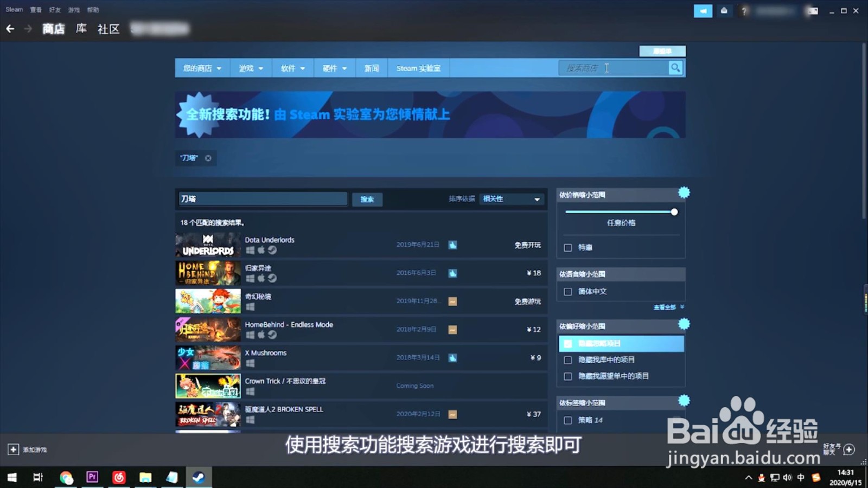Remove the "刀塔" filter tag
Screen dimensions: 868x488
[x=208, y=158]
